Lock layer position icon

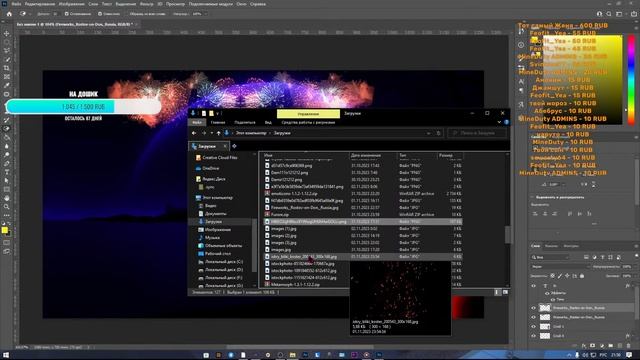(x=567, y=276)
